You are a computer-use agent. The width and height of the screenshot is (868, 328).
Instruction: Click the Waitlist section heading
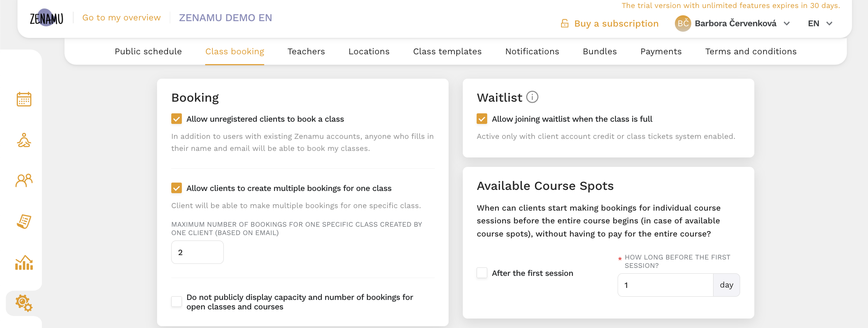click(500, 98)
